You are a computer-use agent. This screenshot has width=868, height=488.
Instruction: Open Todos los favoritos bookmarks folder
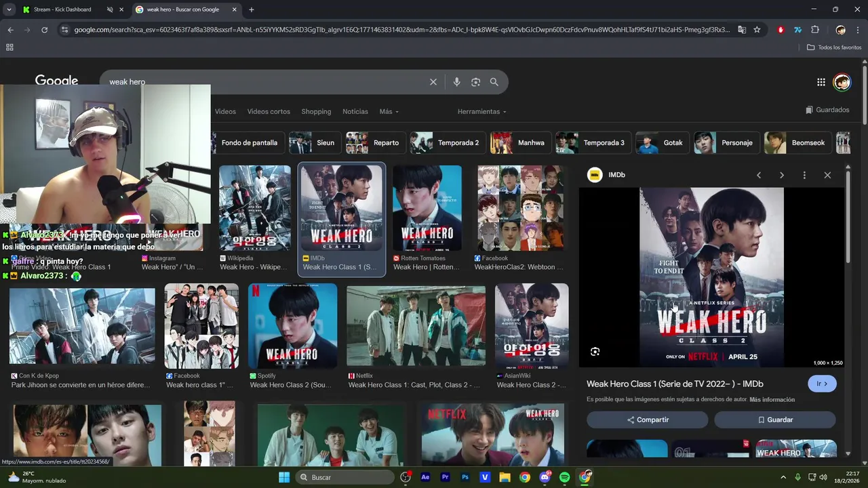click(x=834, y=47)
